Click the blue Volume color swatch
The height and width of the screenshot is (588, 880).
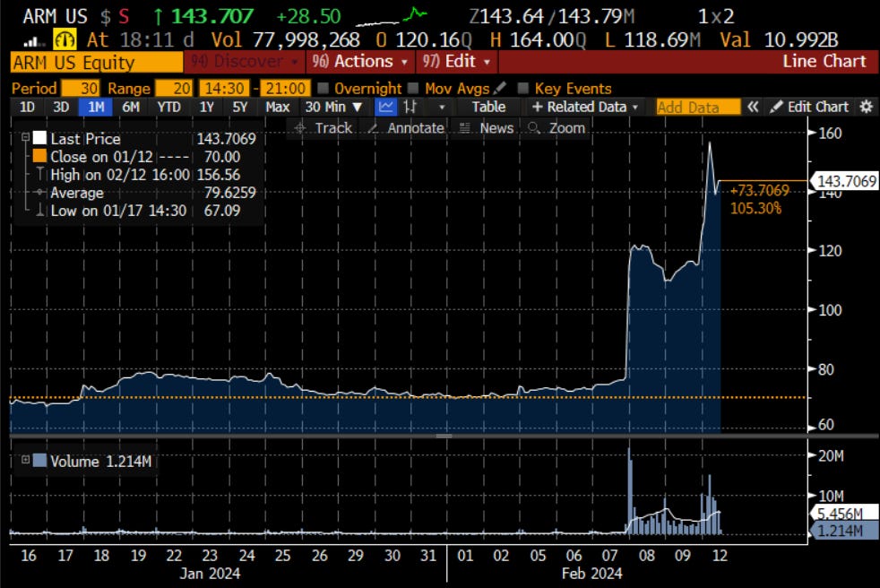pos(39,461)
